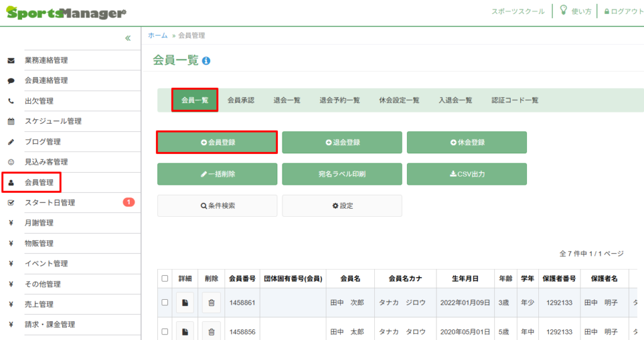The height and width of the screenshot is (340, 644).
Task: Check the checkbox for 田中 太郎 row
Action: pos(165,331)
